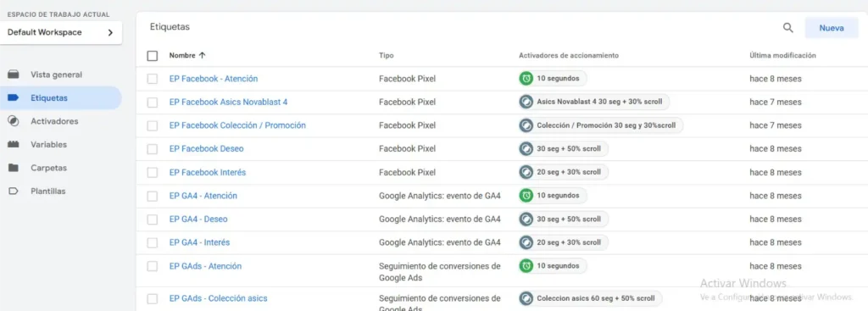Image resolution: width=868 pixels, height=311 pixels.
Task: Create a tag with the Nueva button
Action: [831, 28]
